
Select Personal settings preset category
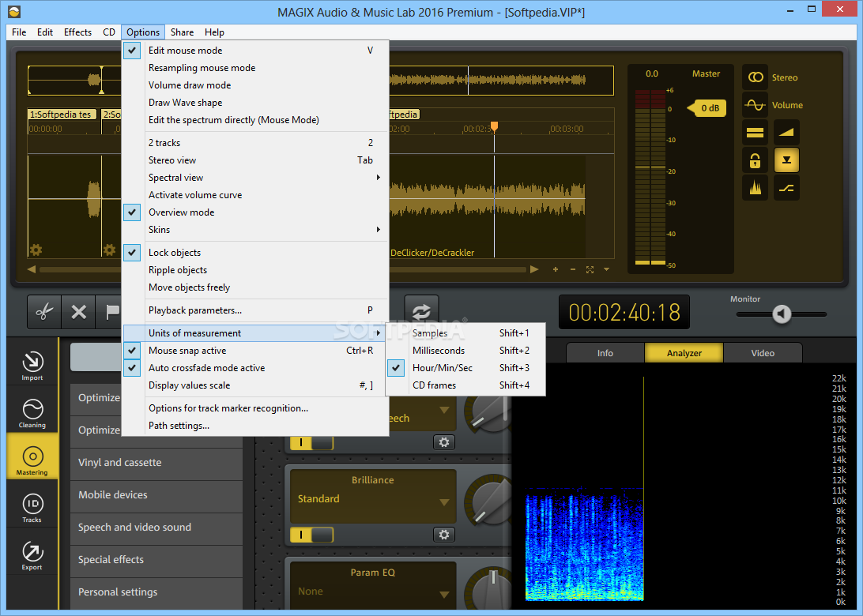[x=156, y=592]
